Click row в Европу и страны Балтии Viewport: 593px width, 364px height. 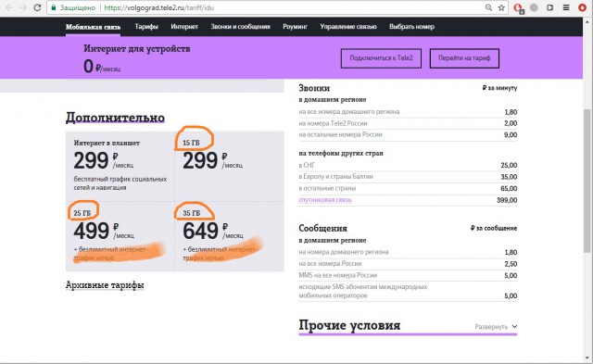click(408, 177)
